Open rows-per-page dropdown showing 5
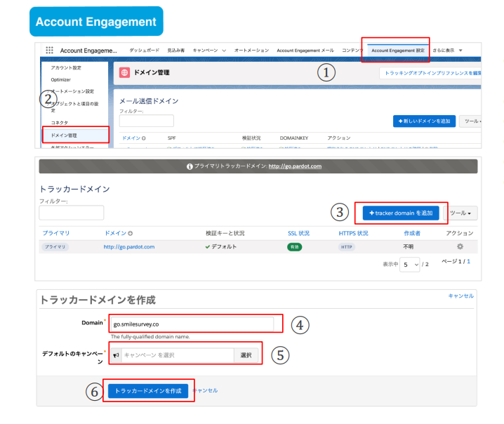 [x=409, y=265]
